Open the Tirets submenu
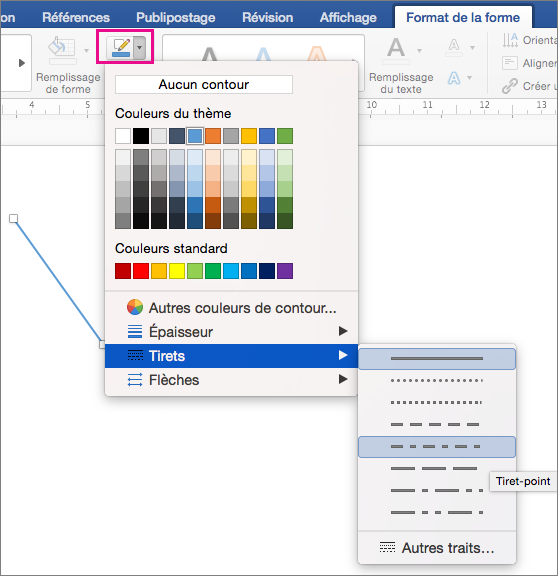The width and height of the screenshot is (558, 576). point(231,356)
